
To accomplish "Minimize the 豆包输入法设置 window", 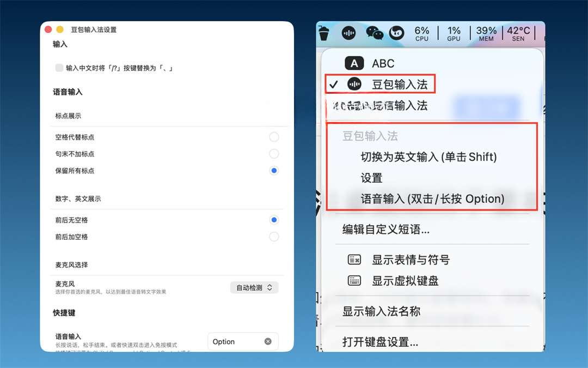I will (60, 29).
